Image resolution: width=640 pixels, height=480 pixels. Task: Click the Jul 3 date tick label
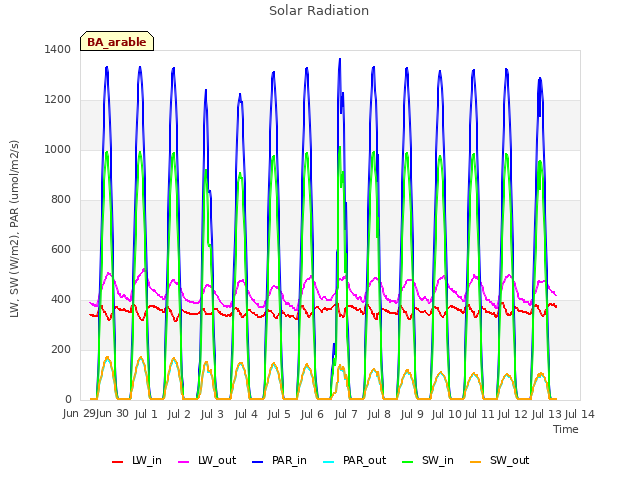pos(212,414)
